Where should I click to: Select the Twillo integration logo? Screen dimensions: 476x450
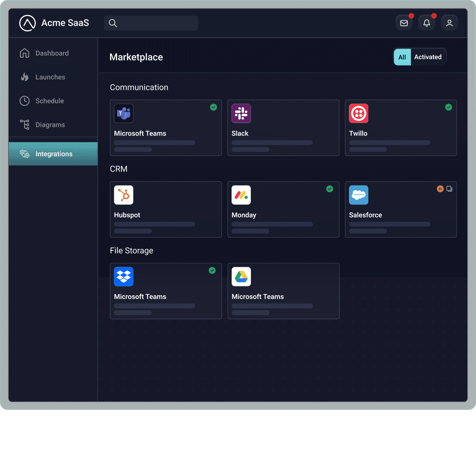[358, 113]
